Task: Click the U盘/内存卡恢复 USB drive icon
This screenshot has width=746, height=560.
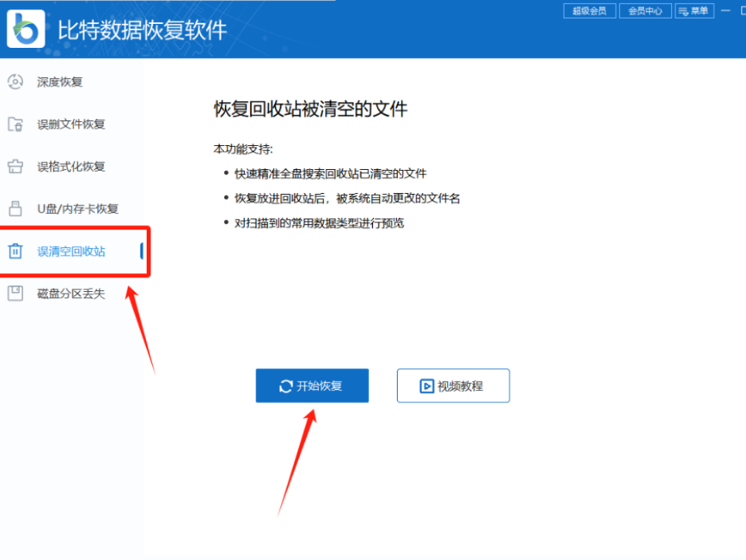Action: [15, 209]
